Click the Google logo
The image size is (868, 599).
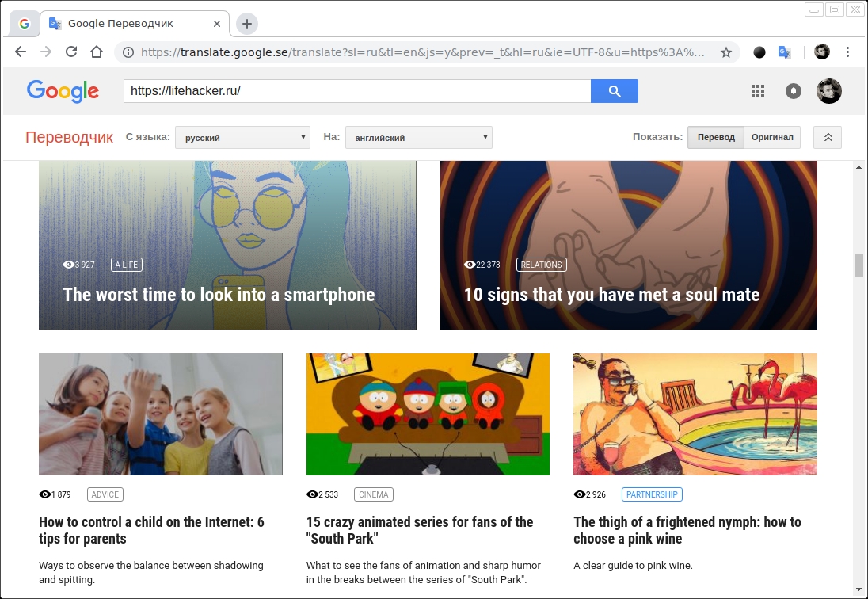[x=63, y=91]
